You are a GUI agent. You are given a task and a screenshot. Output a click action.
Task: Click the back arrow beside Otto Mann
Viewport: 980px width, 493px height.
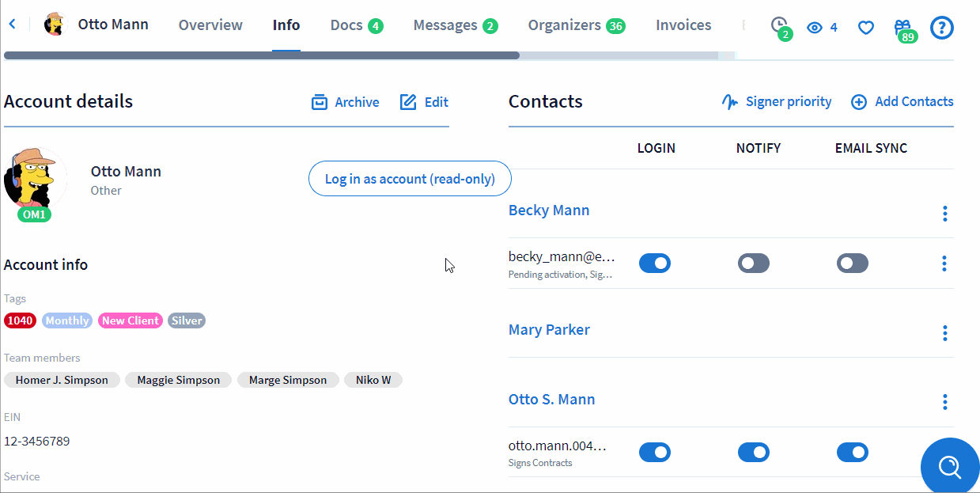click(x=12, y=25)
